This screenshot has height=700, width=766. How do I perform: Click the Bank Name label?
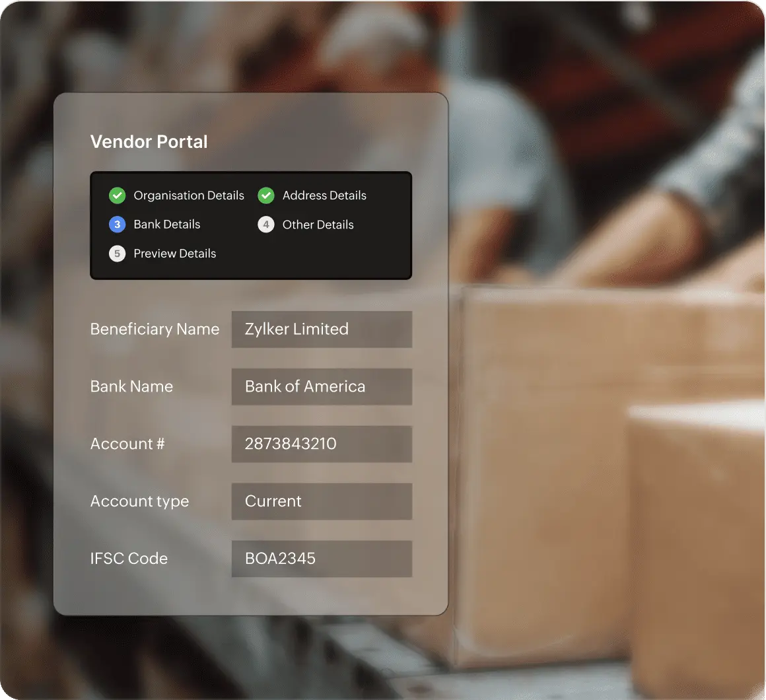(x=131, y=386)
